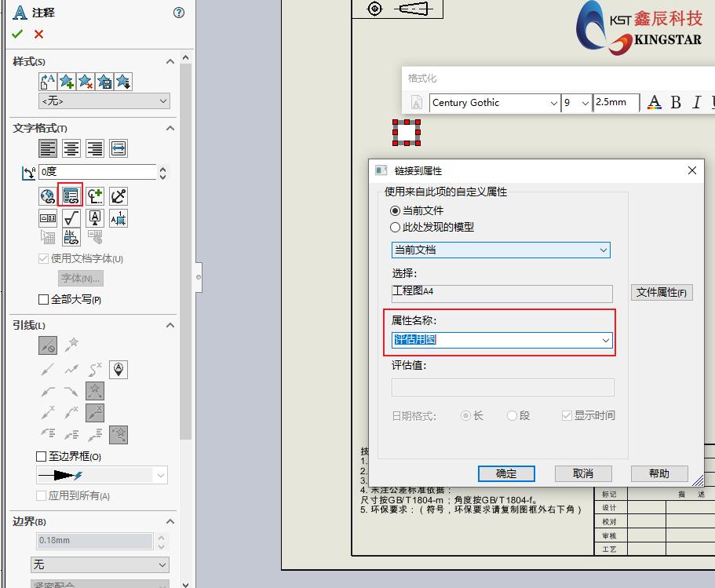Screen dimensions: 715x588
Task: Click add symbol icon
Action: pyautogui.click(x=95, y=196)
